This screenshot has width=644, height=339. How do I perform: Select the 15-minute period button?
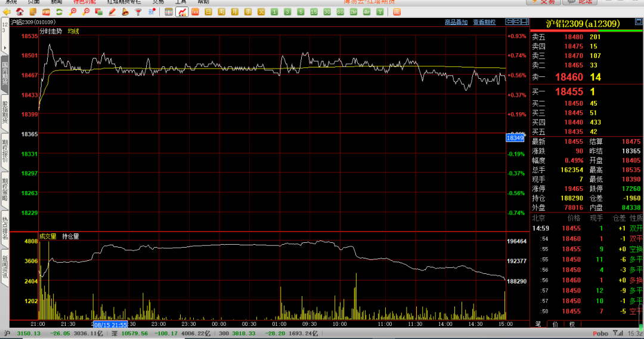pyautogui.click(x=314, y=12)
